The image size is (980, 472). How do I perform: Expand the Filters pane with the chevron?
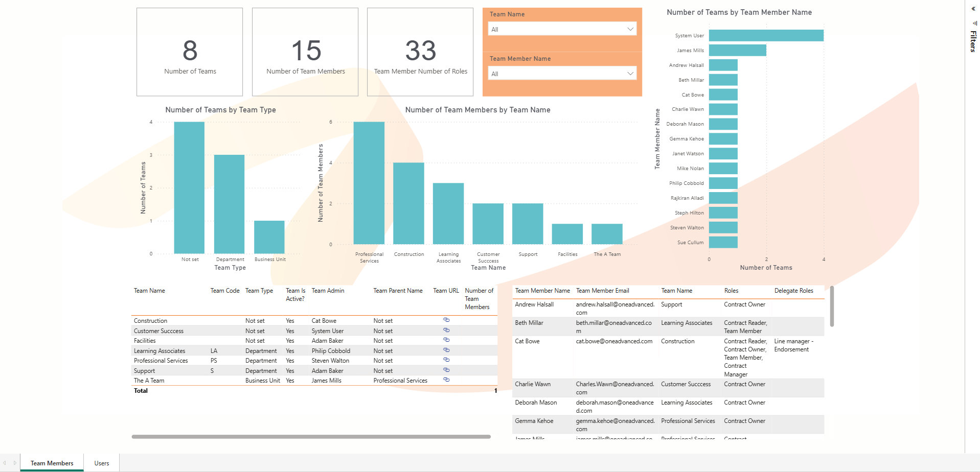point(973,9)
